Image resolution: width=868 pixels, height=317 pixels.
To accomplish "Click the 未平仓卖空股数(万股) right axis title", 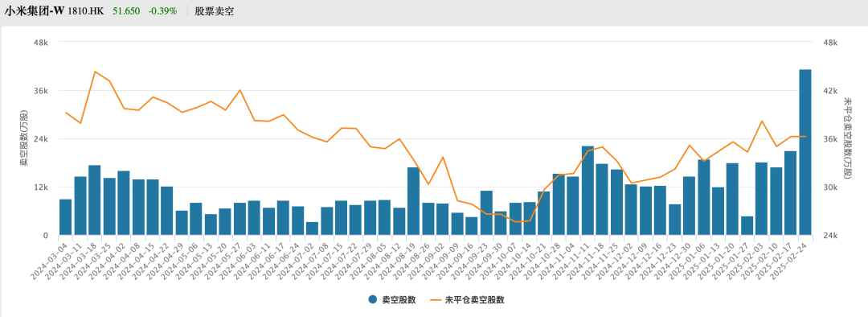I will coord(847,138).
